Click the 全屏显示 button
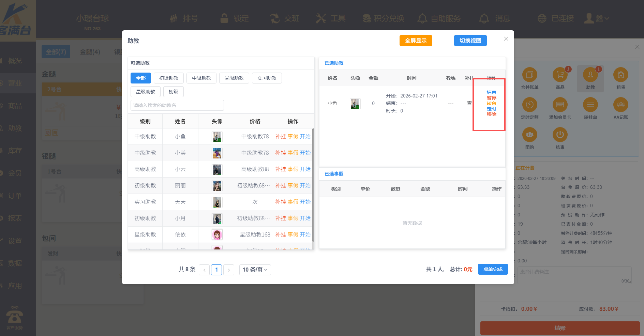Image resolution: width=644 pixels, height=336 pixels. pyautogui.click(x=416, y=41)
